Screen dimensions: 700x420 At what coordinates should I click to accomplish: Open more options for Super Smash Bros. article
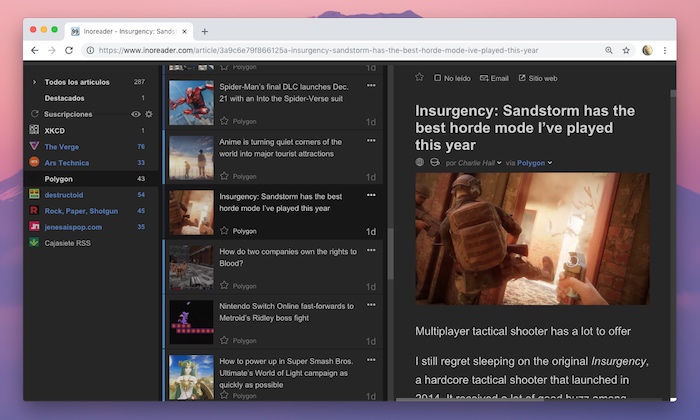coord(371,360)
